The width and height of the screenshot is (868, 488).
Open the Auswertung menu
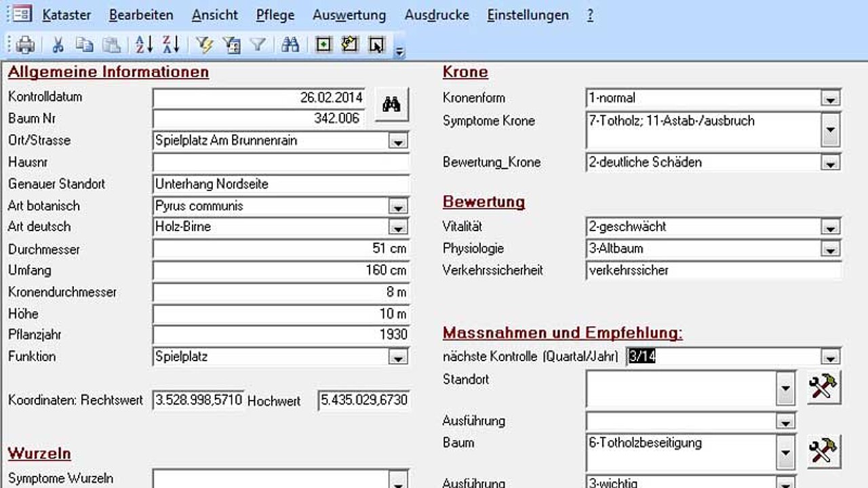tap(349, 15)
